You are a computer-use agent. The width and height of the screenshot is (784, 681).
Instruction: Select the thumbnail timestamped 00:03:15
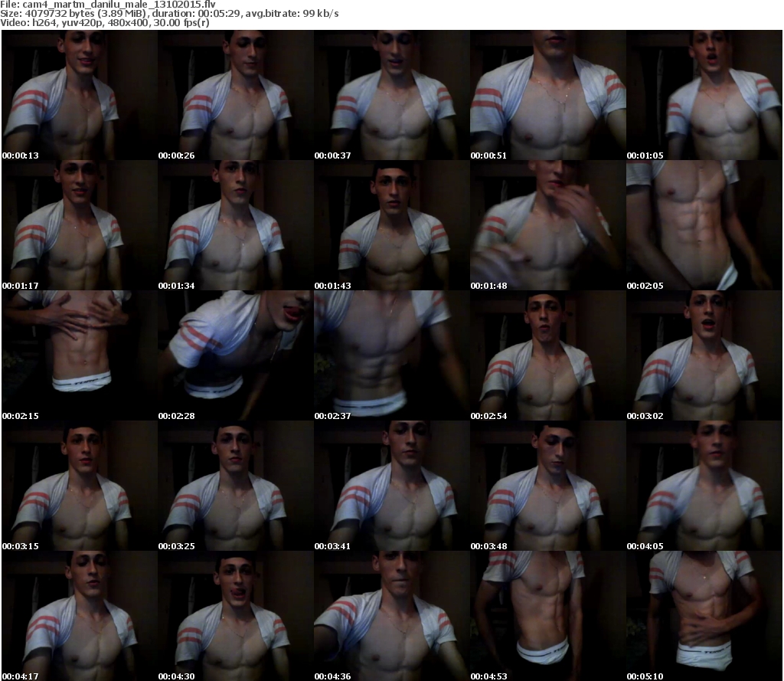(80, 486)
